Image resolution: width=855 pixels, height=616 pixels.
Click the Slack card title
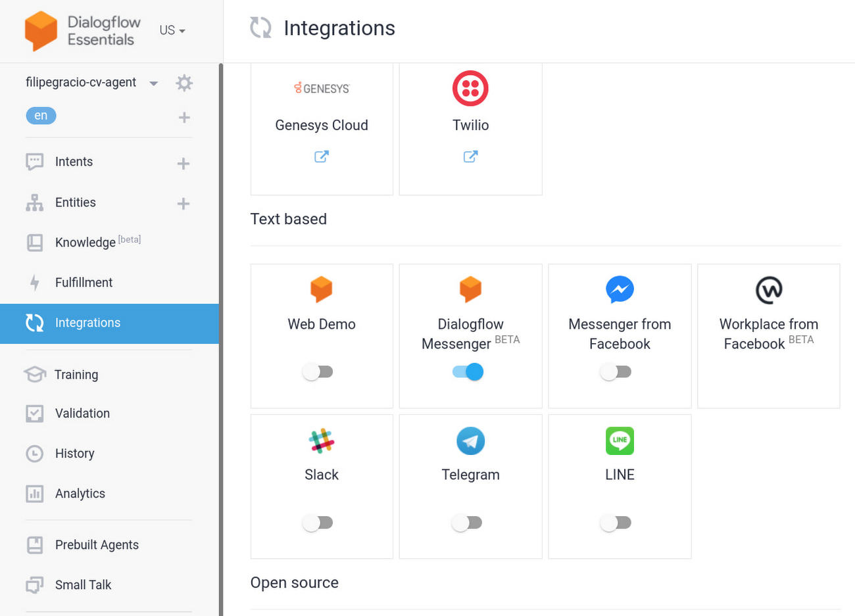coord(322,475)
